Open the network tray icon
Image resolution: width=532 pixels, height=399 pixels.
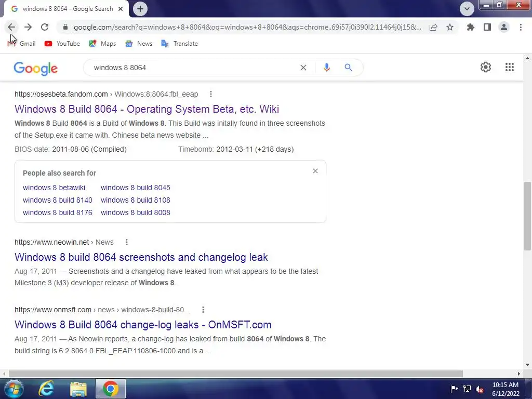(x=467, y=389)
